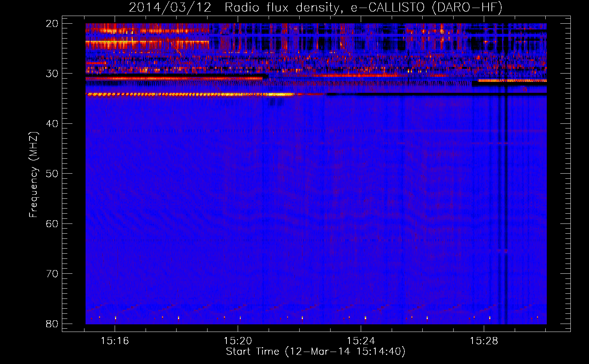Click the 80 MHz frequency label
The width and height of the screenshot is (589, 364).
coord(52,324)
